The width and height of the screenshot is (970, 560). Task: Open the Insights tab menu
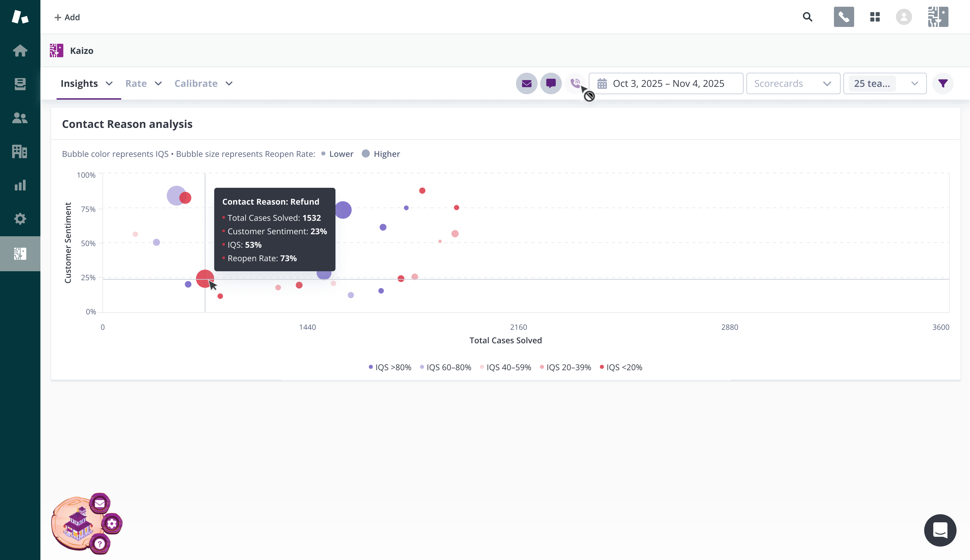87,83
